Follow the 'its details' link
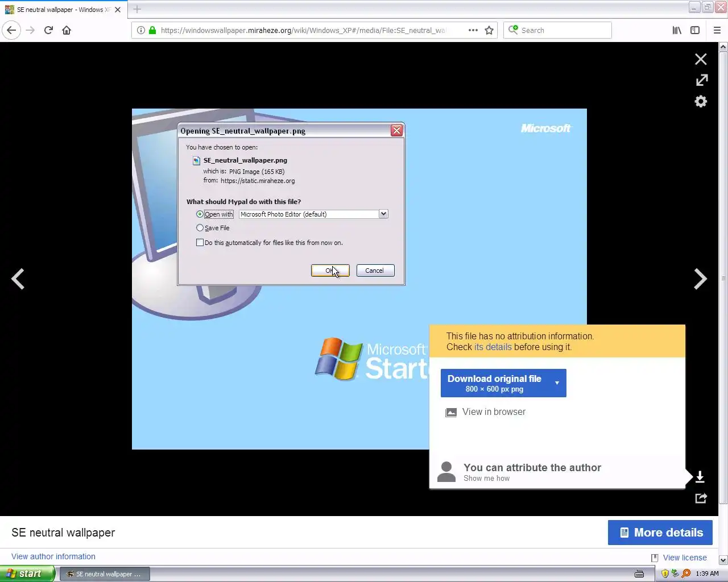The width and height of the screenshot is (728, 582). tap(493, 347)
